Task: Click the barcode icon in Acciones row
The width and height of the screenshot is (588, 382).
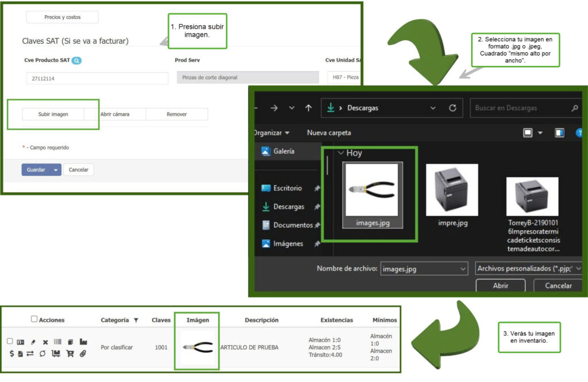Action: 57,342
